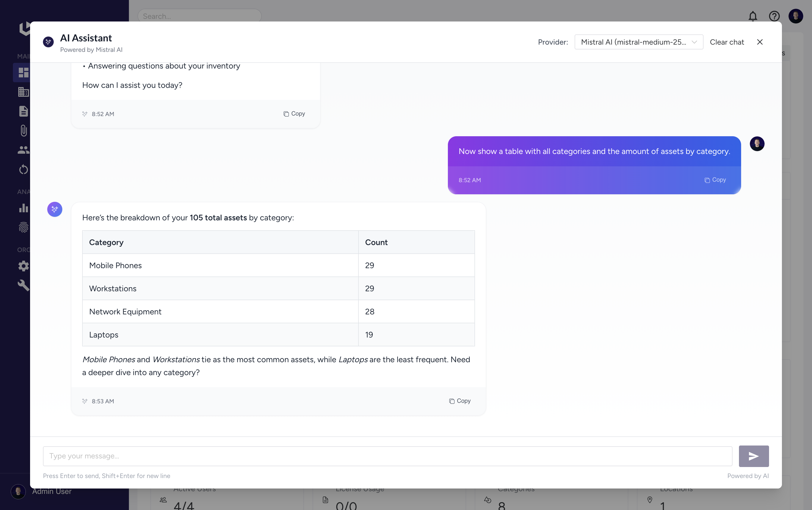Screen dimensions: 812x510
Task: Copy the 8:52 AM assistant greeting message
Action: coord(294,114)
